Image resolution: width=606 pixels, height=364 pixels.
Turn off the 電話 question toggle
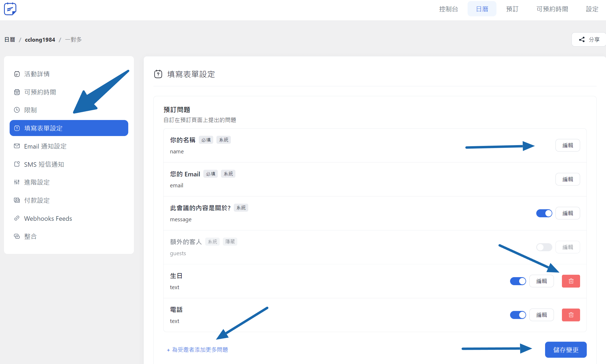tap(518, 315)
